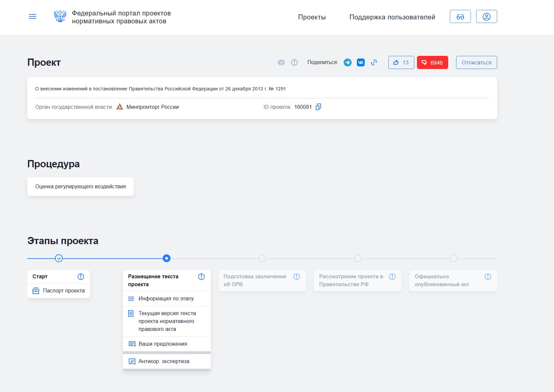This screenshot has width=554, height=392.
Task: Click info icon next to print
Action: click(x=294, y=62)
